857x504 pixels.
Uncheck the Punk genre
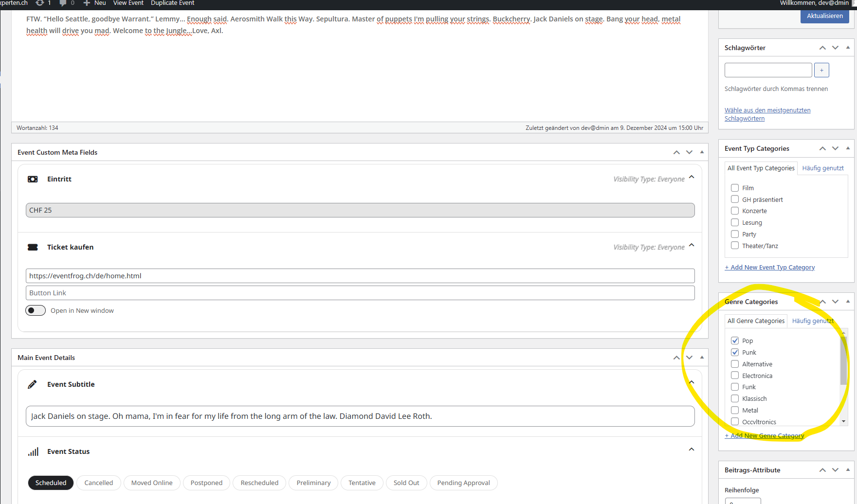[735, 352]
